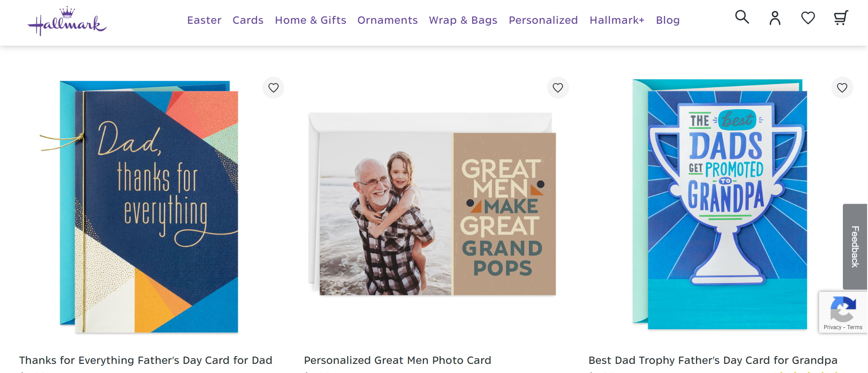The width and height of the screenshot is (868, 373).
Task: Click the Hallmark logo
Action: click(x=67, y=21)
